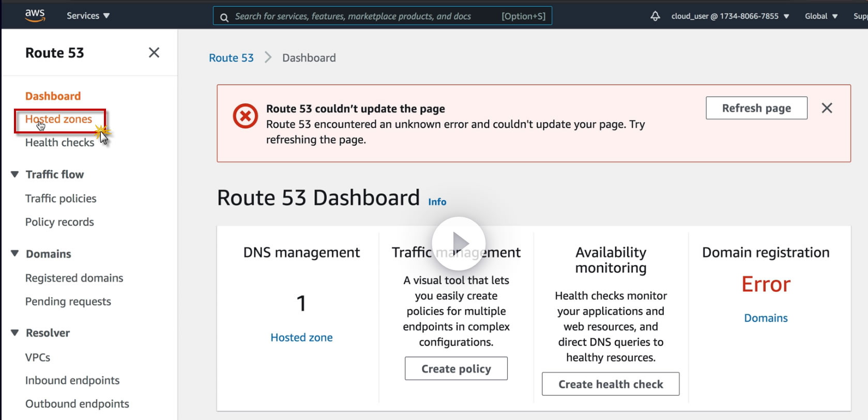Image resolution: width=868 pixels, height=420 pixels.
Task: Click the Create health check button
Action: 611,384
